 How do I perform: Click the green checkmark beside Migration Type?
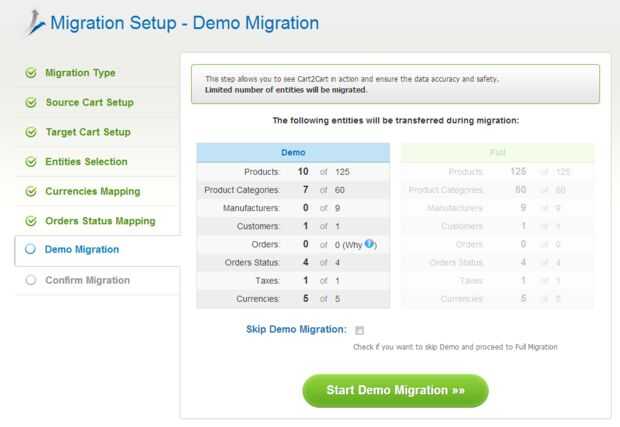(30, 73)
